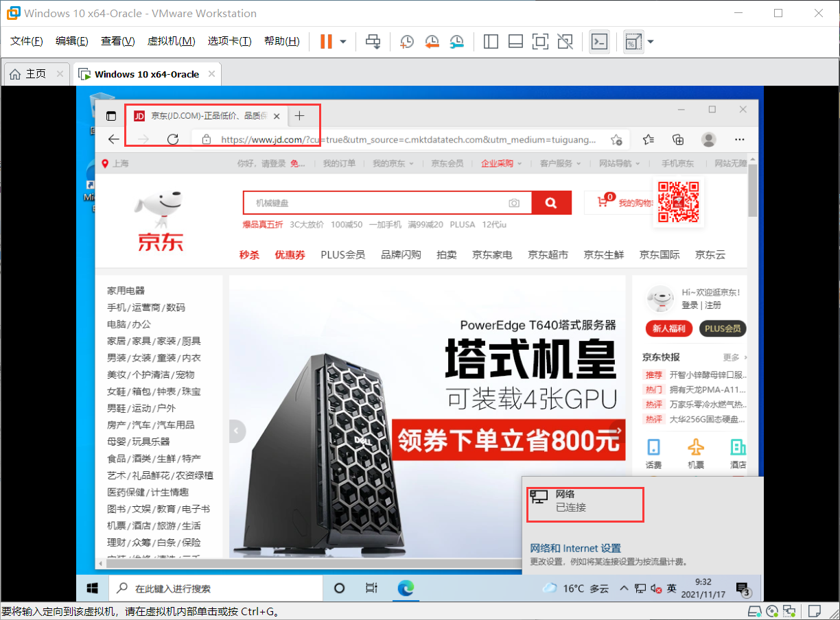Toggle the muted volume tray icon
The height and width of the screenshot is (620, 840).
656,588
